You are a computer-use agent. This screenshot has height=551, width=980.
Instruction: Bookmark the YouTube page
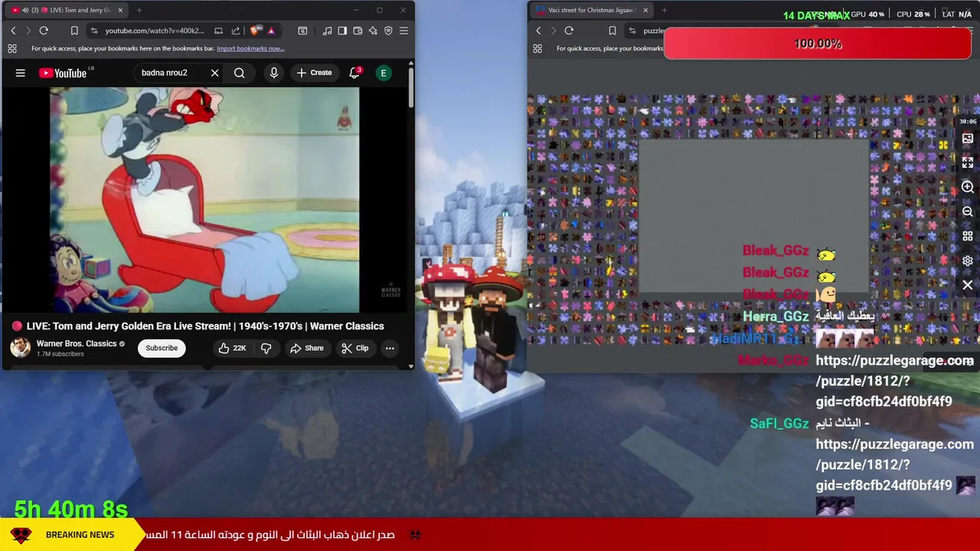[74, 31]
